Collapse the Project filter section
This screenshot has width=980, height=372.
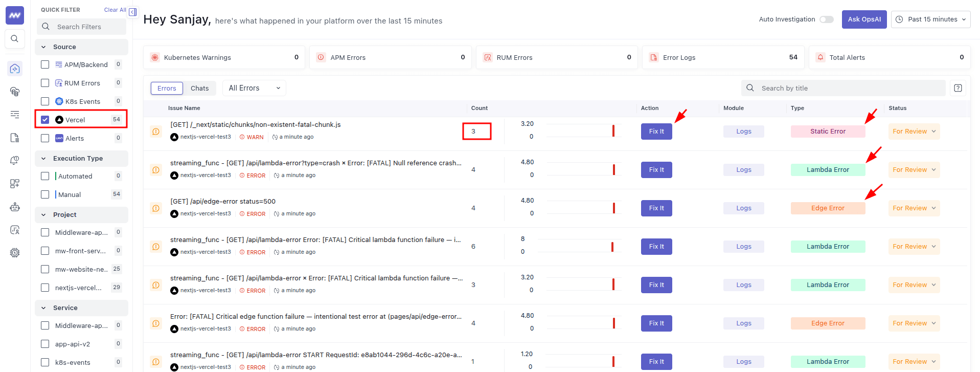point(81,214)
